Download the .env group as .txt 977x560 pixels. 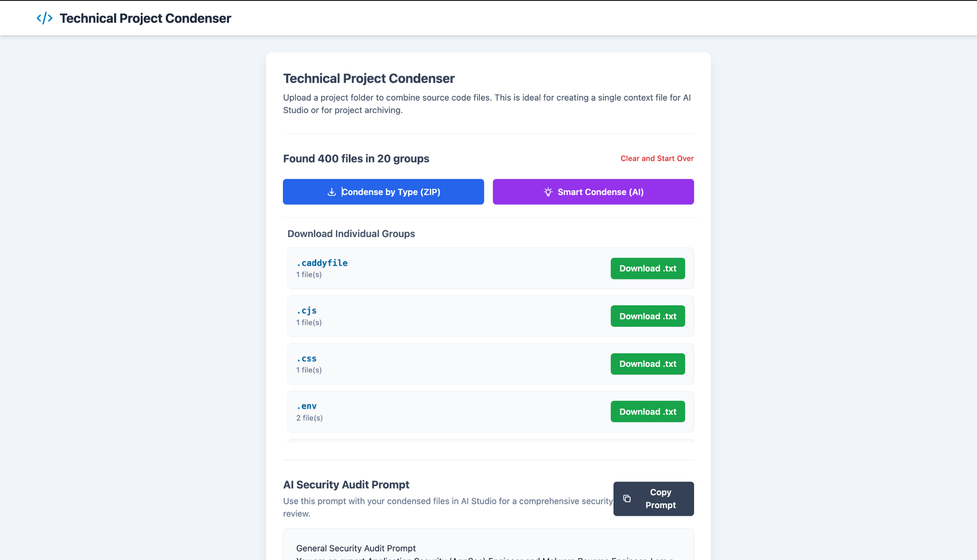(x=647, y=412)
